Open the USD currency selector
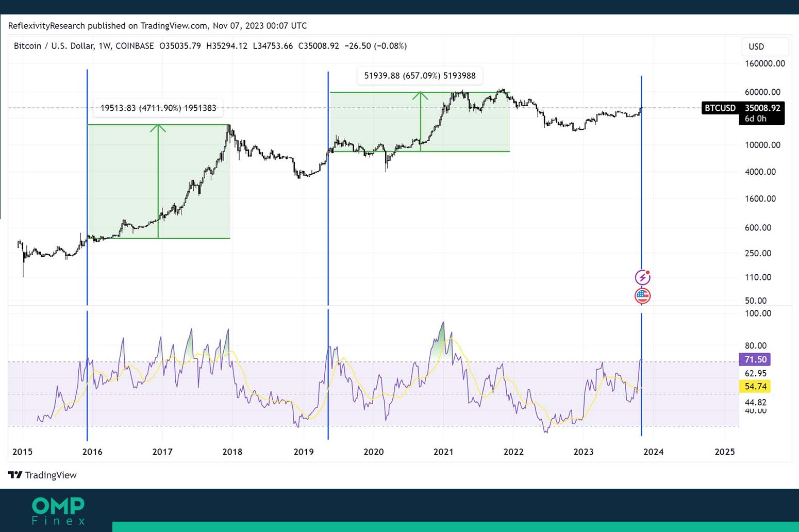 click(x=765, y=46)
